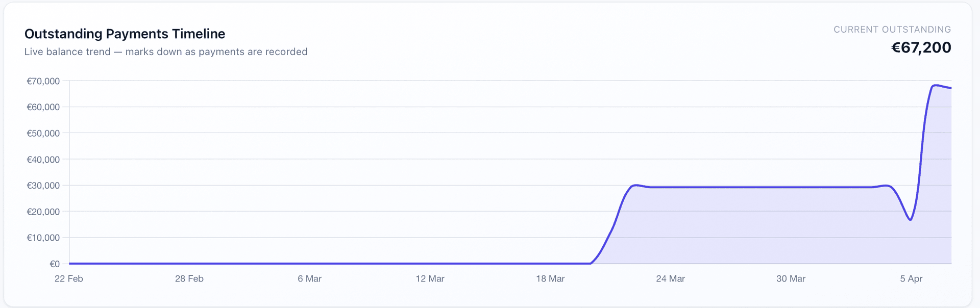Click the €0 y-axis label
Viewport: 980px width, 308px height.
coord(55,264)
